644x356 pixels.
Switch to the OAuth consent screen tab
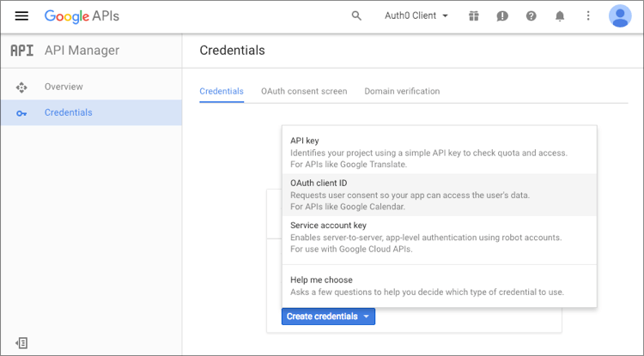point(304,91)
